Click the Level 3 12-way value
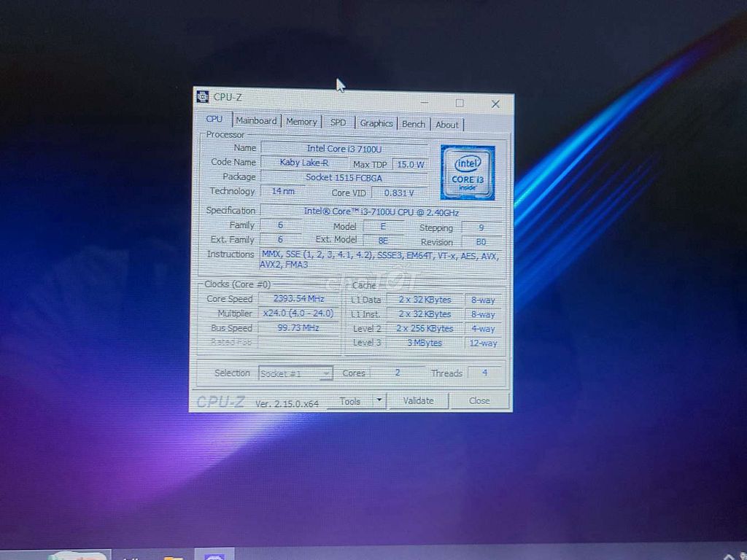747x560 pixels. click(483, 343)
